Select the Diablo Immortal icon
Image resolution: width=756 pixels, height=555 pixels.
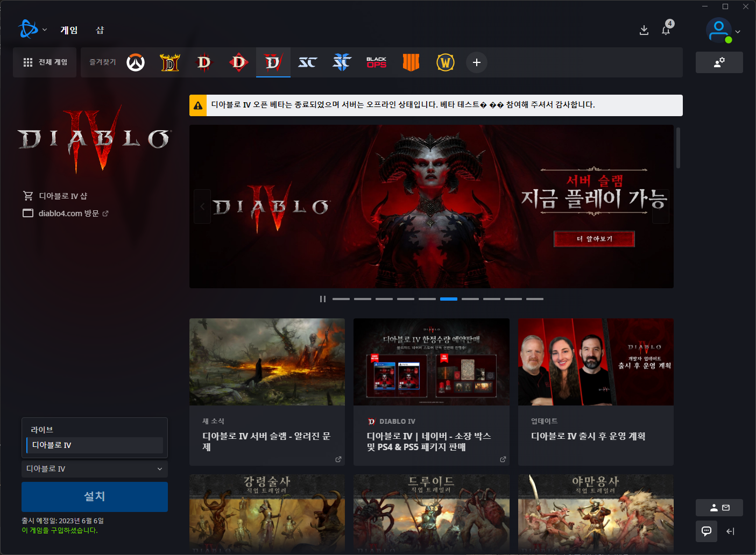tap(239, 63)
